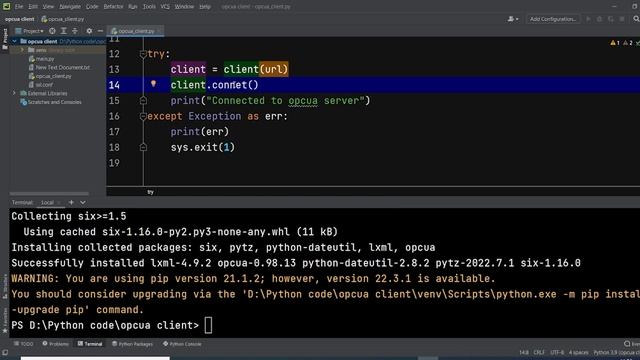Open Project panel settings gear
Image resolution: width=640 pixels, height=360 pixels.
(89, 31)
